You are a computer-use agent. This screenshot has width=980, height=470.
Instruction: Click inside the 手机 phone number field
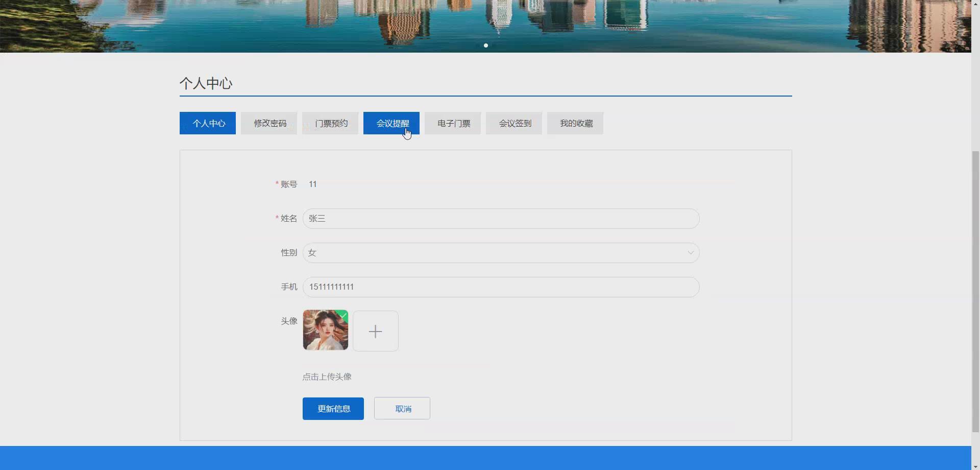pyautogui.click(x=500, y=287)
